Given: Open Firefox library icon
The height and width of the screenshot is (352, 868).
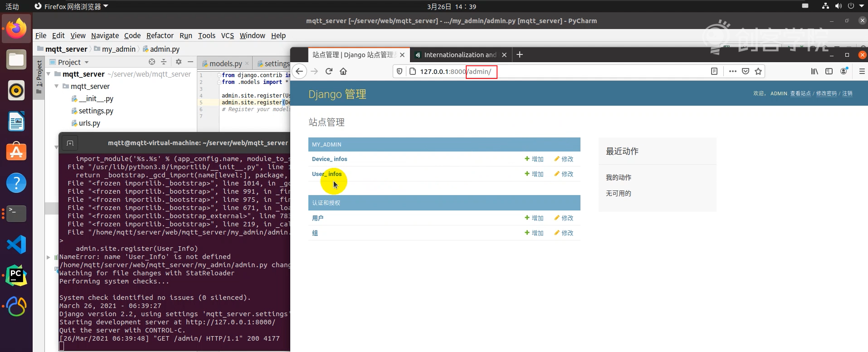Looking at the screenshot, I should [x=815, y=71].
